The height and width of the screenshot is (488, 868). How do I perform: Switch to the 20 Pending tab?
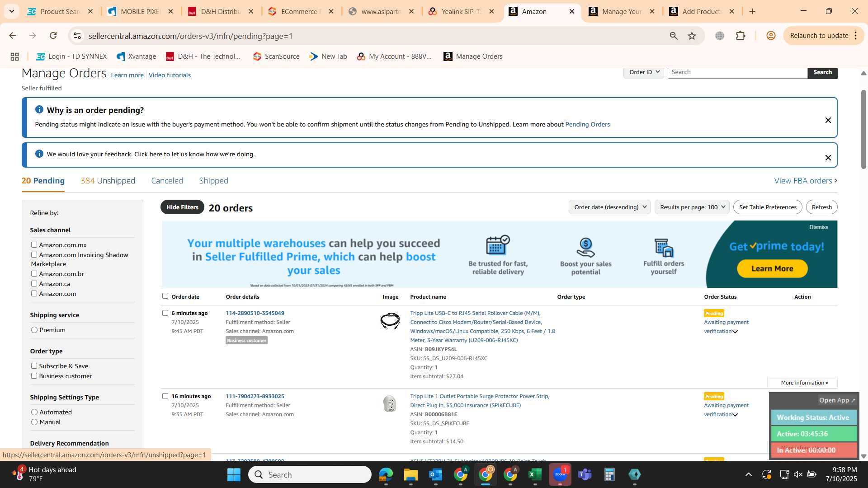(x=43, y=181)
